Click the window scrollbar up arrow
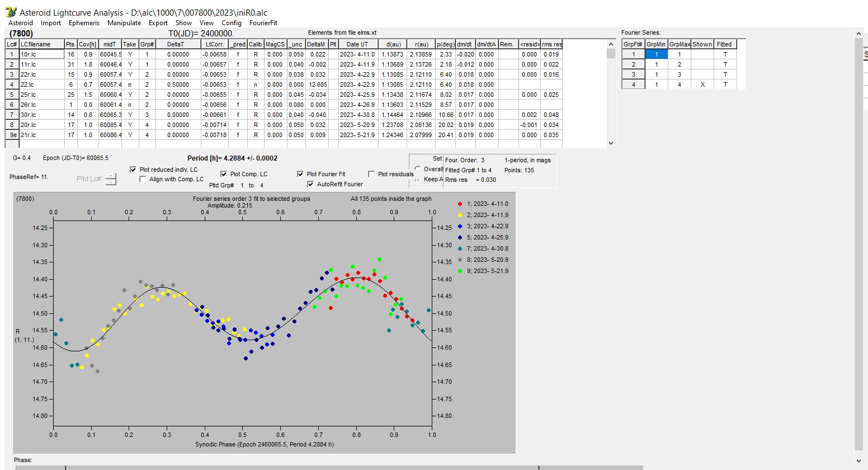The width and height of the screenshot is (868, 470). (859, 34)
